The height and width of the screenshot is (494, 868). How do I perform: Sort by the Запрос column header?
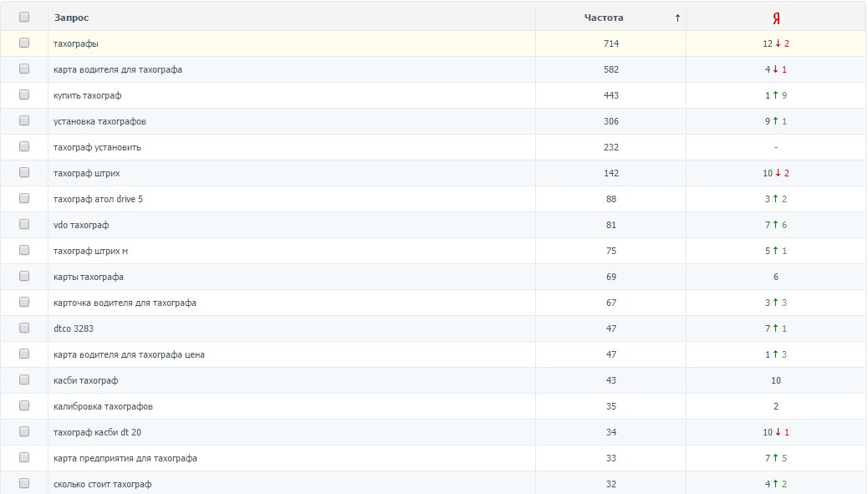click(x=71, y=18)
